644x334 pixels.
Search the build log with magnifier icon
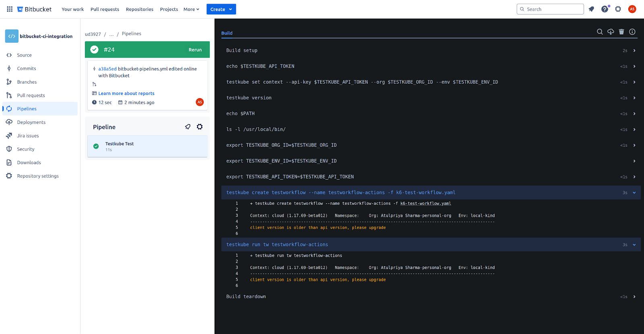click(600, 32)
